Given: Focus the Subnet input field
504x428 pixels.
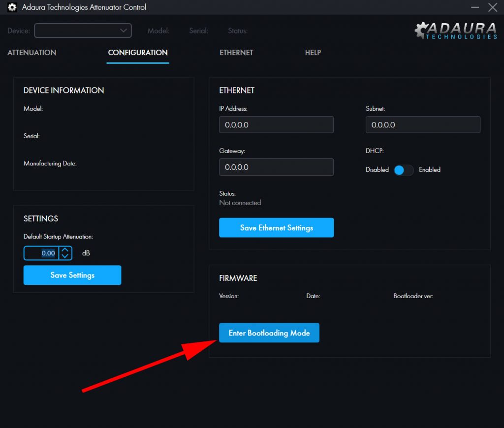Looking at the screenshot, I should pyautogui.click(x=423, y=125).
